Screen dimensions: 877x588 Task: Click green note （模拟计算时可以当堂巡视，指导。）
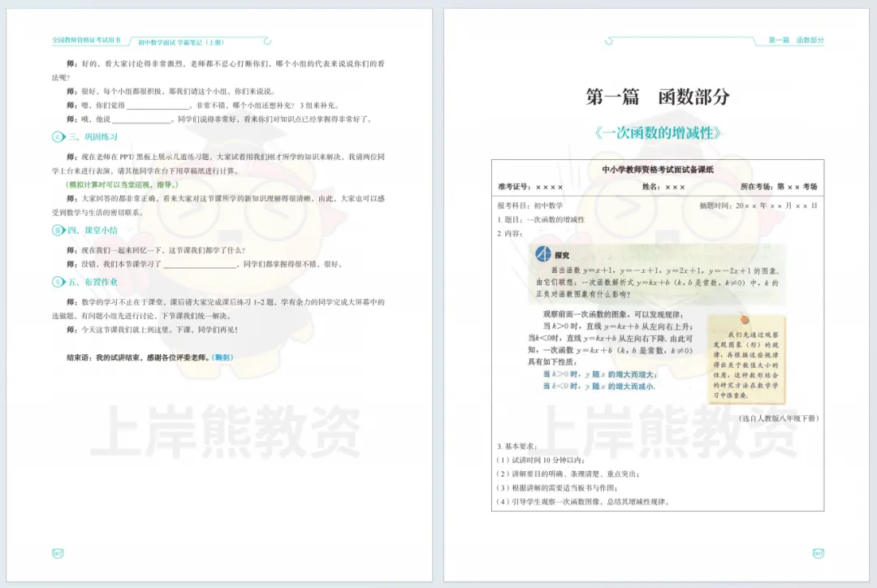click(x=122, y=184)
